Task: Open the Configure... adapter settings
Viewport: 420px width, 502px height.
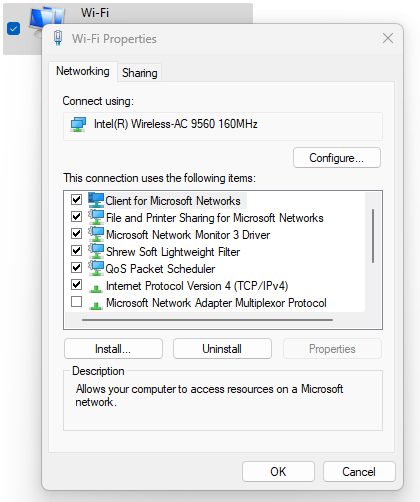Action: (337, 158)
